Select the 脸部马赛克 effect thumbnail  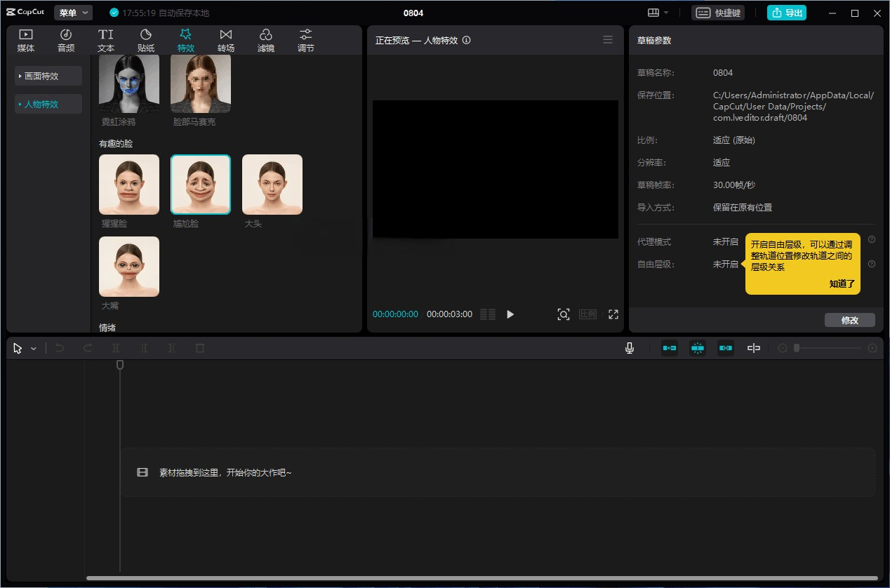click(x=201, y=83)
